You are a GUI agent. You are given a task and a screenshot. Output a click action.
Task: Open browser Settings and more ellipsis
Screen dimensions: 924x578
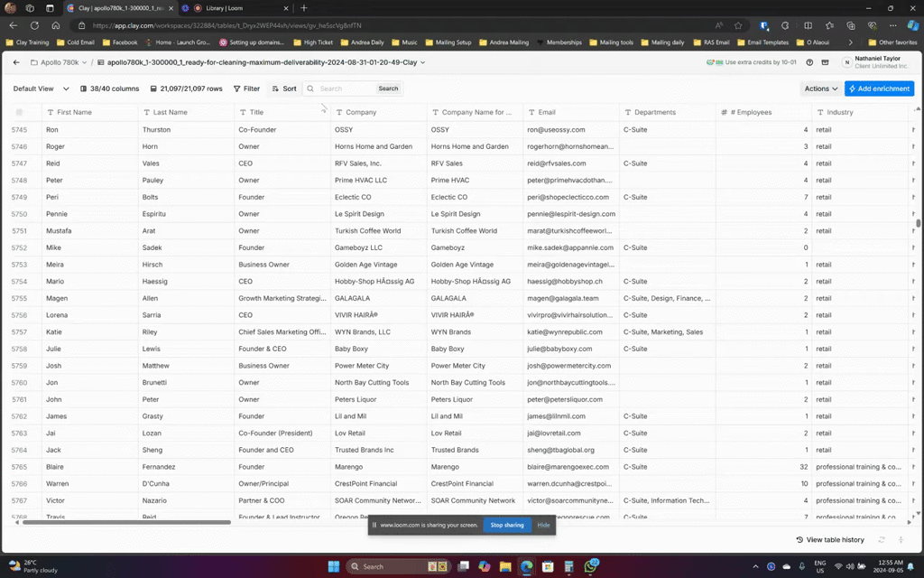[x=892, y=25]
